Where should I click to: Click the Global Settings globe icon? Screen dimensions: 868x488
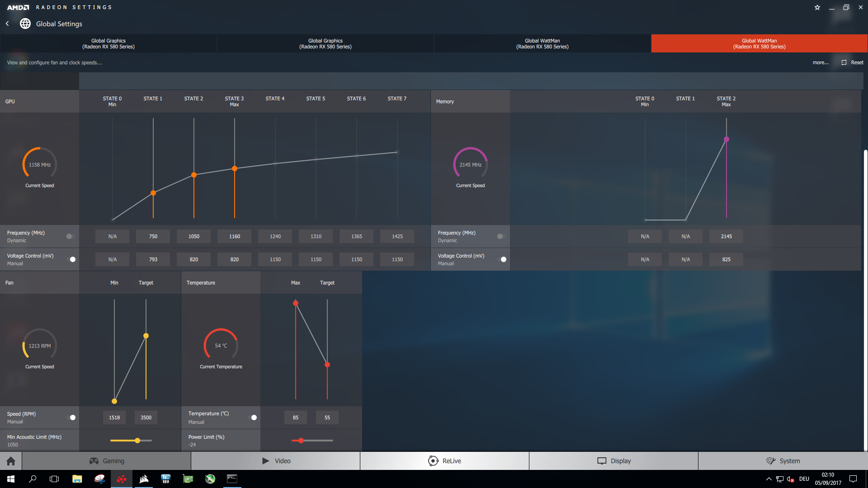click(25, 23)
